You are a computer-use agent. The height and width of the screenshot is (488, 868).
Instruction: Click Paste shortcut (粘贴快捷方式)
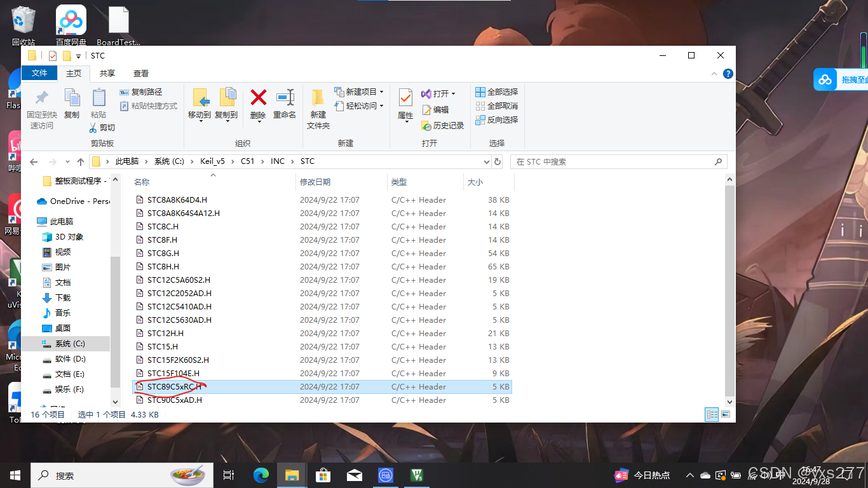pos(148,106)
